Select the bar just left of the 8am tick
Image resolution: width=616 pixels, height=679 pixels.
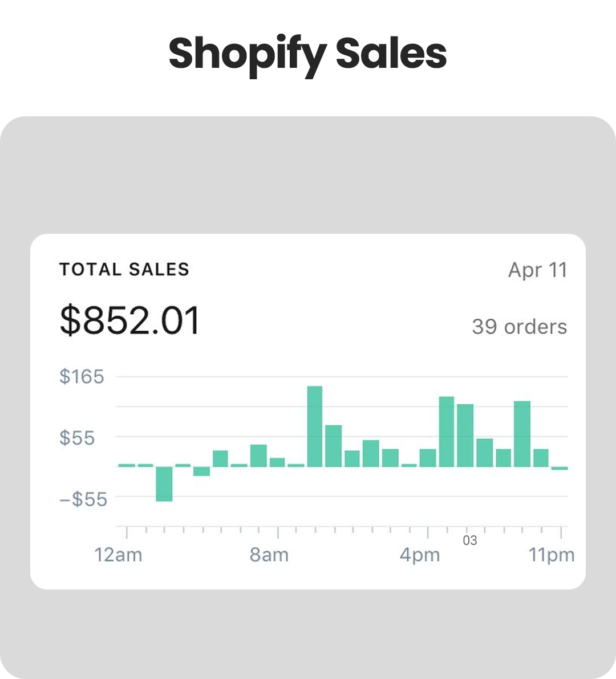(258, 456)
